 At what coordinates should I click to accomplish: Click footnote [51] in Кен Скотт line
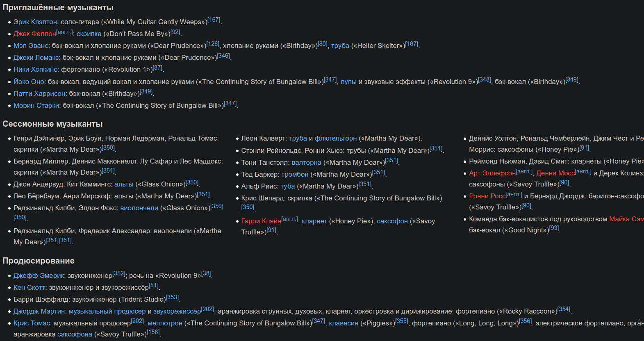tap(154, 286)
